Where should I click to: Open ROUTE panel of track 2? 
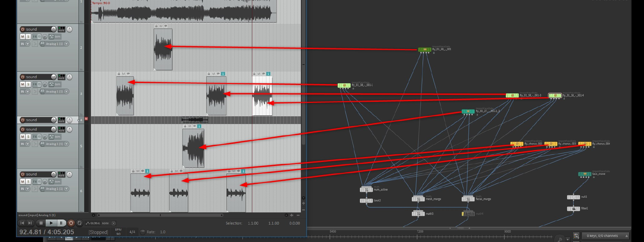click(x=62, y=29)
